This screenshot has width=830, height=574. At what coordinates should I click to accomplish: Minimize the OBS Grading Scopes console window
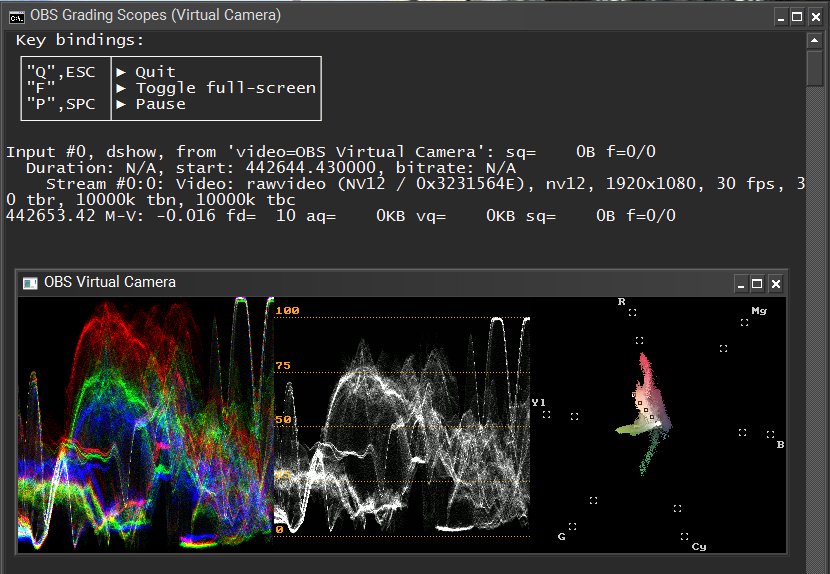coord(781,17)
